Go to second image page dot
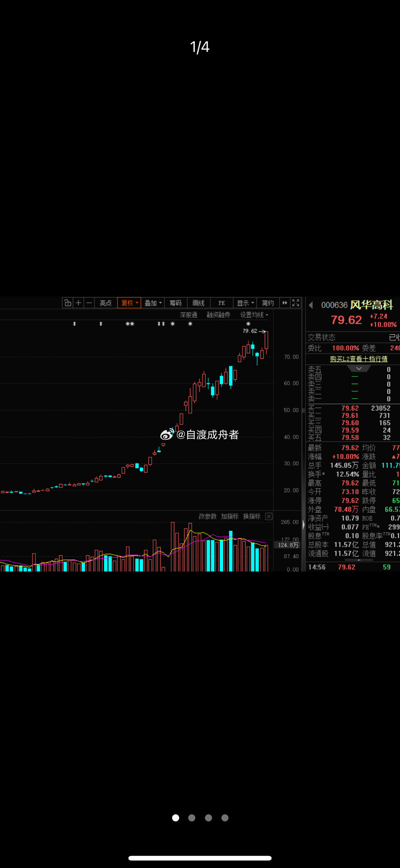Image resolution: width=400 pixels, height=868 pixels. [x=192, y=818]
